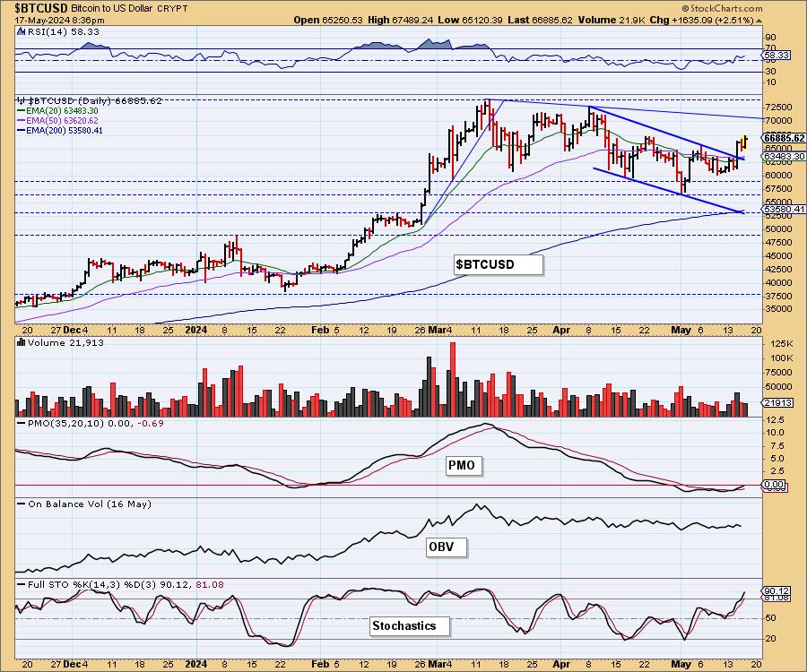
Task: Click the 63483.30 EMA tag on right axis
Action: tap(785, 156)
